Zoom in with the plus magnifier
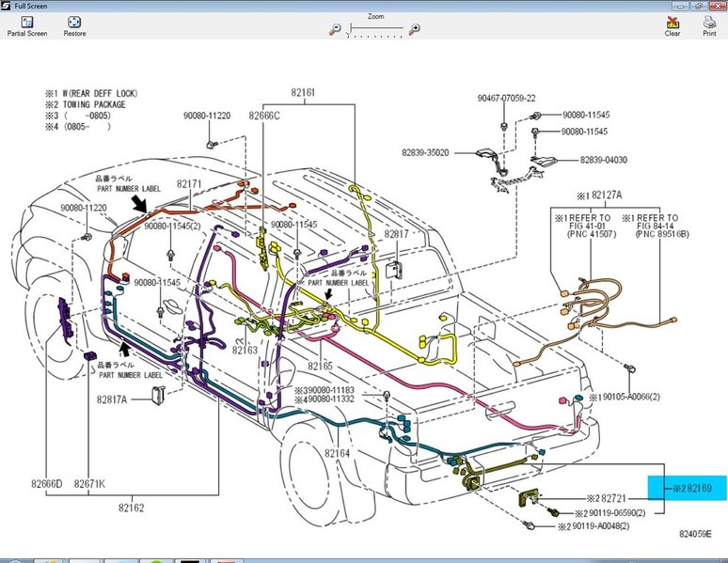The image size is (728, 563). click(x=414, y=29)
